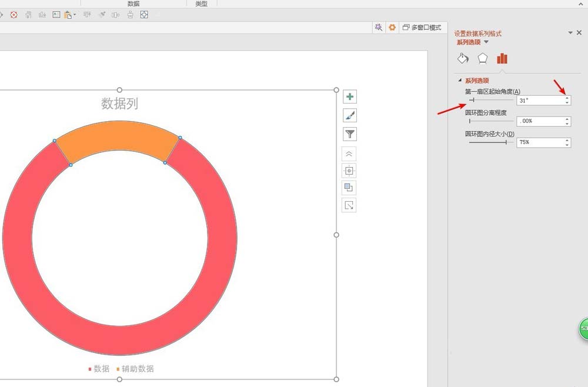Click the 数据 legend entry

tap(99, 369)
